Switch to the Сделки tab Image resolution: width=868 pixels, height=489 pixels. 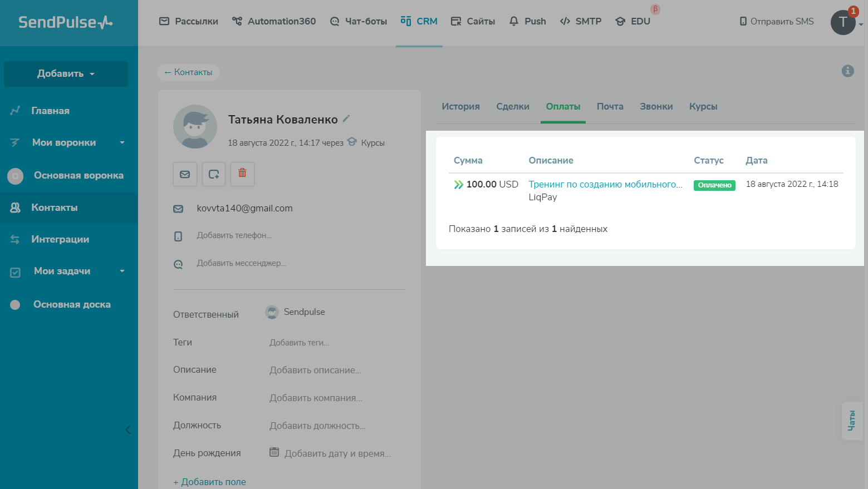click(512, 106)
